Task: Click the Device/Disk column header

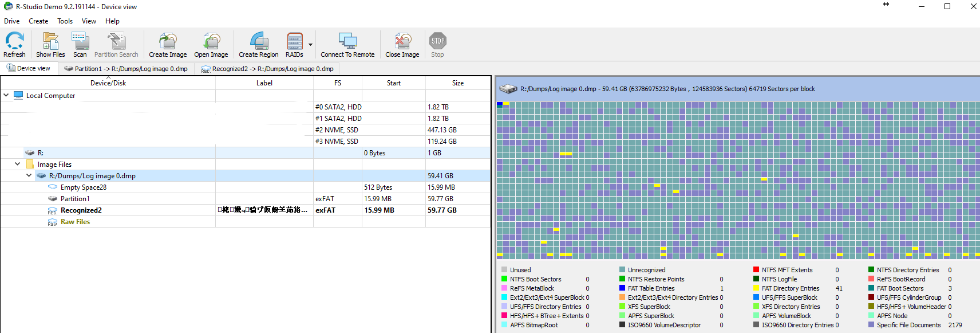Action: (x=108, y=83)
